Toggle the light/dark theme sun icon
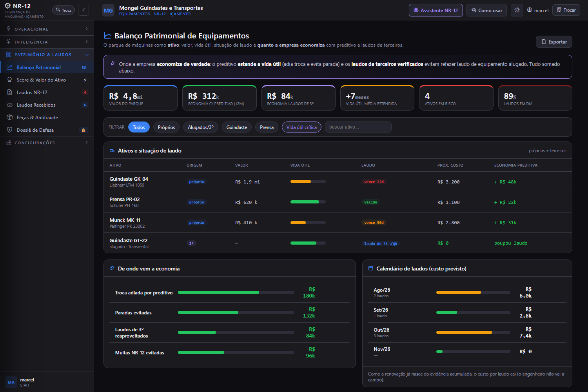 (517, 10)
